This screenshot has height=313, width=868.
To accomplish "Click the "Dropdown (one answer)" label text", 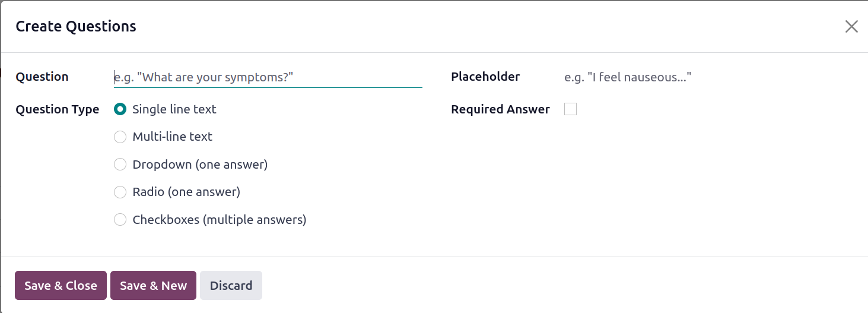I will 200,165.
